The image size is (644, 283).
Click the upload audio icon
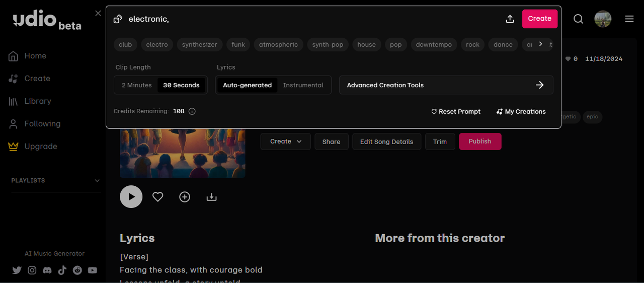click(x=510, y=19)
